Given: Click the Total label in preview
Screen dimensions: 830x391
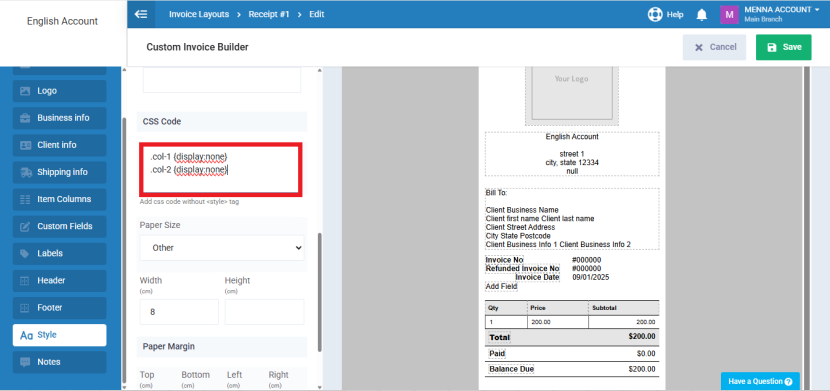Looking at the screenshot, I should click(500, 337).
